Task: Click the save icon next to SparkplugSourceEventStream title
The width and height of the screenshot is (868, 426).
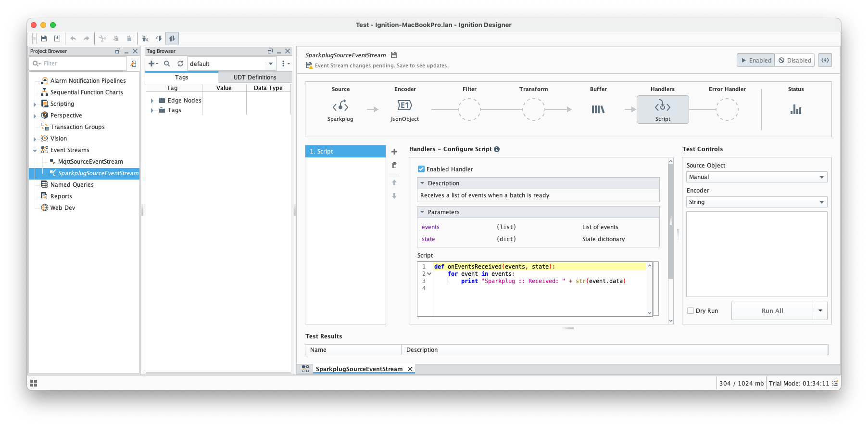Action: click(394, 55)
